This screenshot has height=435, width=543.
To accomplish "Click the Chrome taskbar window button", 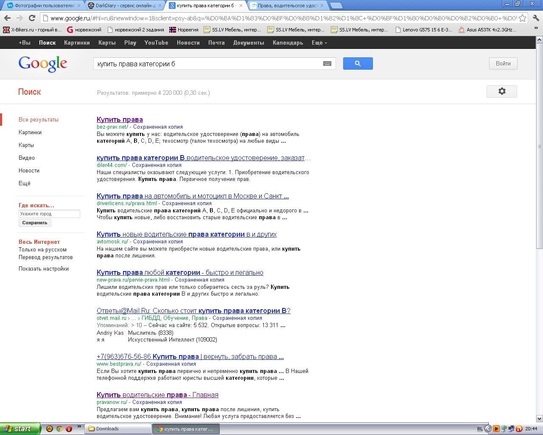I will 186,429.
